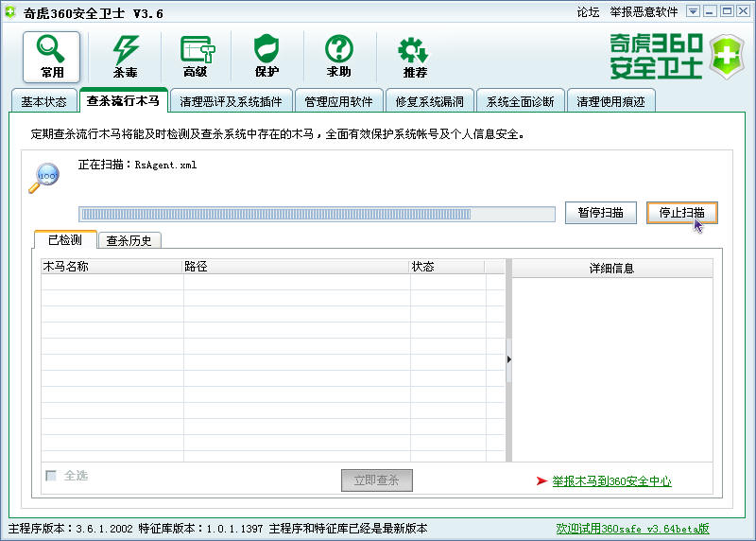Image resolution: width=756 pixels, height=541 pixels.
Task: Open the 高级 tools toolbar icon
Action: tap(197, 57)
